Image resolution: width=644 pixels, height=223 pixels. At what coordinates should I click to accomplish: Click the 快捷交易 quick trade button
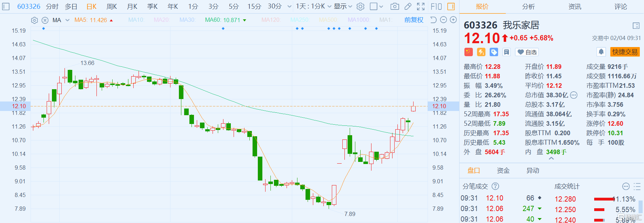[x=625, y=52]
